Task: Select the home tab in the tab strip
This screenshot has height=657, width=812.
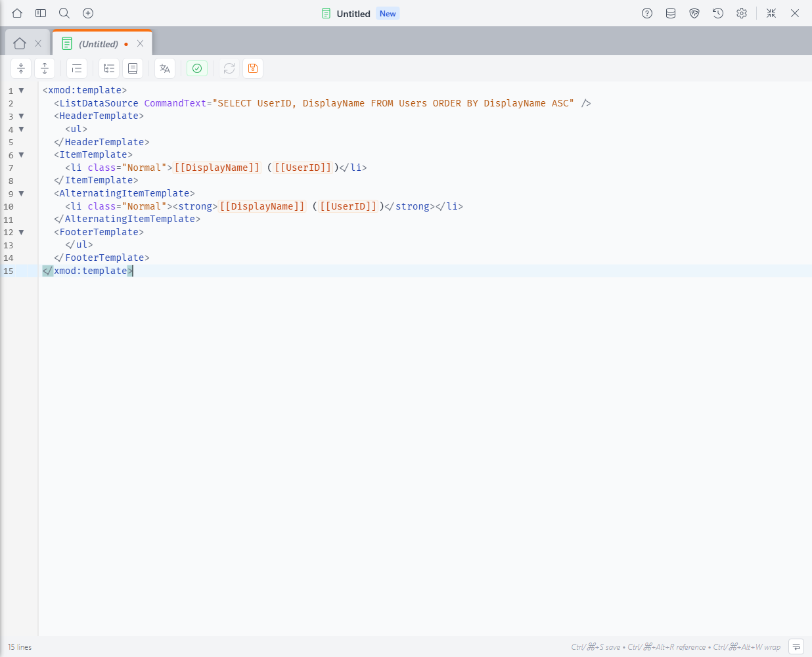Action: [20, 43]
